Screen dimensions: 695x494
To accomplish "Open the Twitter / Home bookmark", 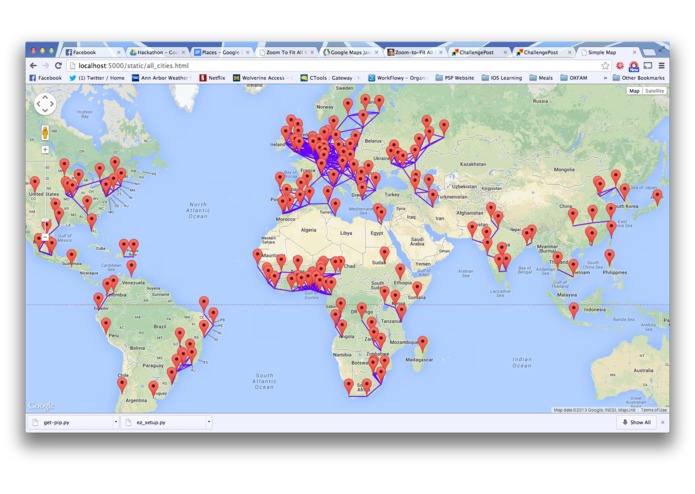I will coord(97,78).
